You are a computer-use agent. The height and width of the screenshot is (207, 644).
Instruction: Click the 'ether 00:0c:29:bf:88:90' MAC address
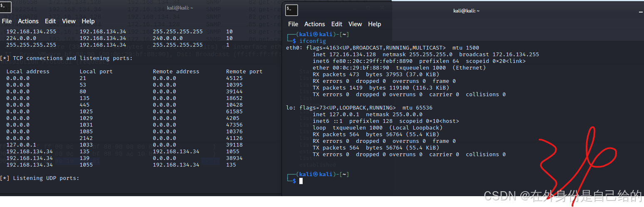point(351,68)
